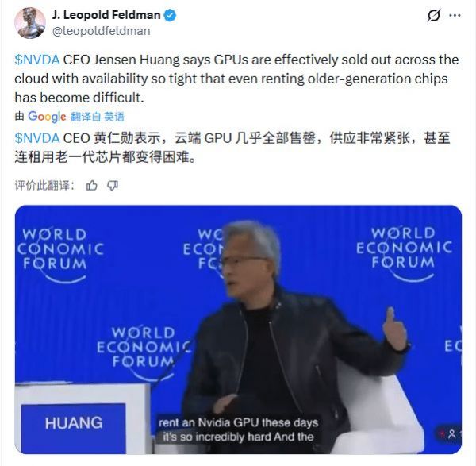Open the J. Leopold Feldman profile avatar
The height and width of the screenshot is (466, 476).
[x=30, y=23]
